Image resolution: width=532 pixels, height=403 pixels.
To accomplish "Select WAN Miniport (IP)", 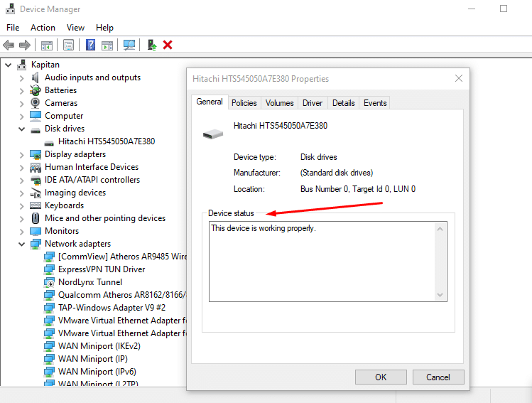I will 92,359.
